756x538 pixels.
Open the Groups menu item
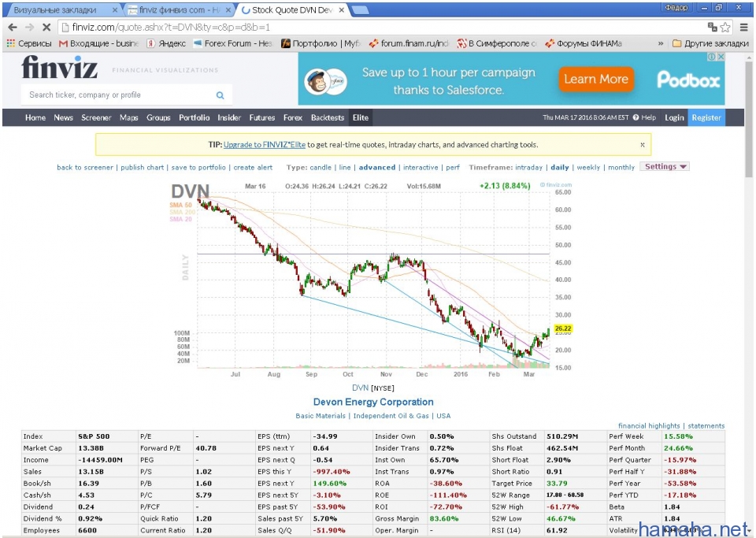tap(158, 117)
